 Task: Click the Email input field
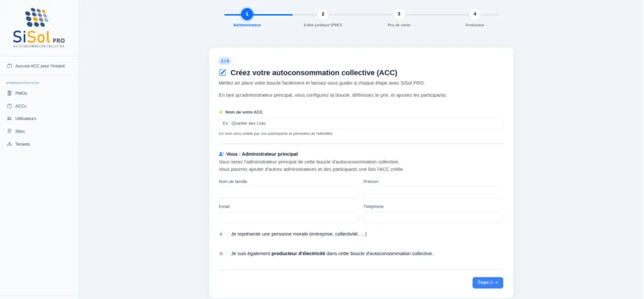(x=288, y=217)
